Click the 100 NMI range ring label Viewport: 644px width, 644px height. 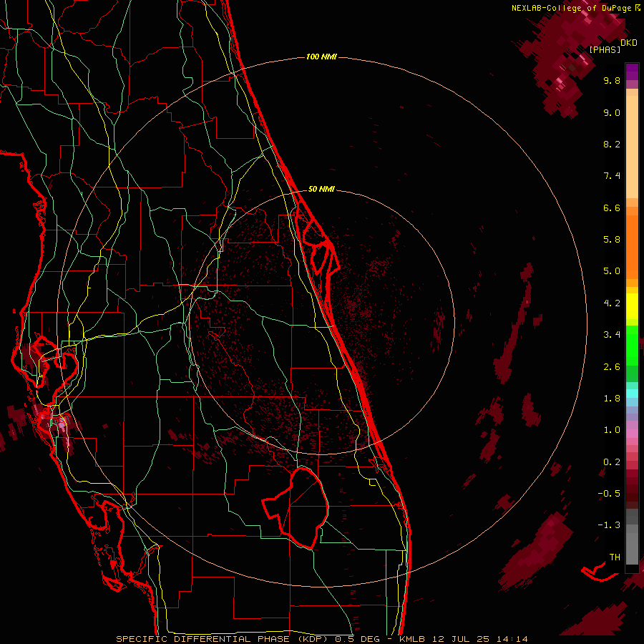click(x=321, y=57)
